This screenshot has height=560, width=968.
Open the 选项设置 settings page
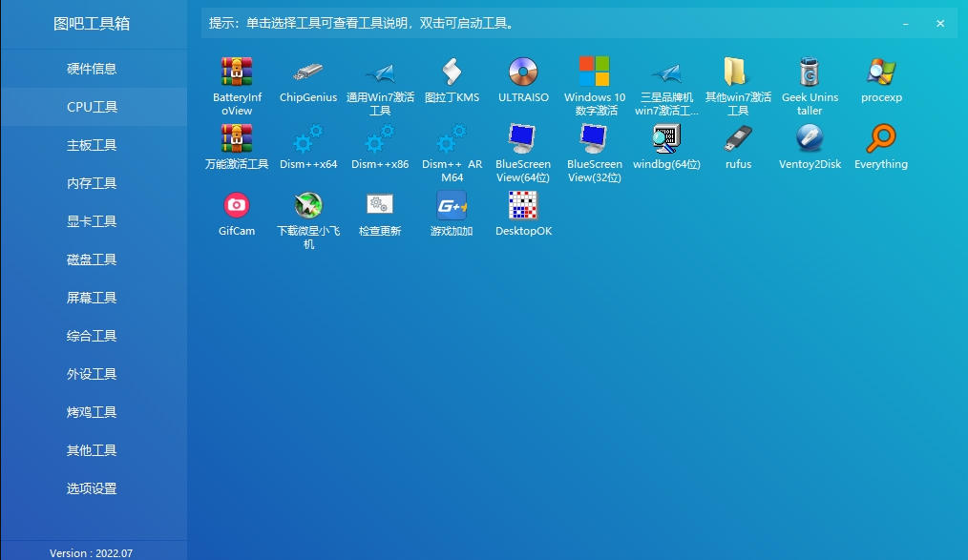click(x=94, y=489)
